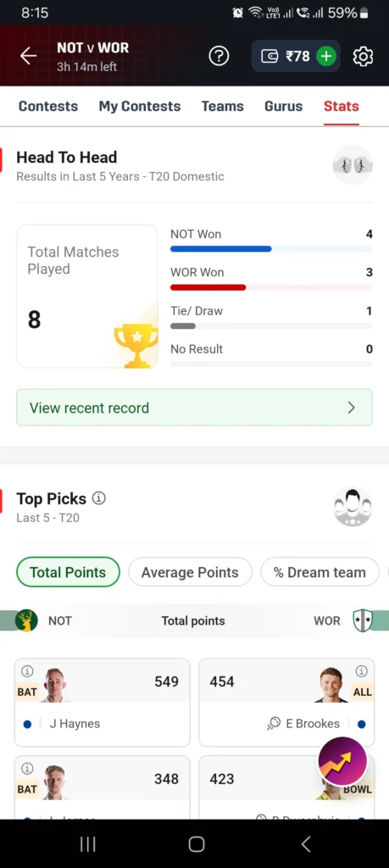This screenshot has height=868, width=389.
Task: Tap the NOT Won blue progress bar
Action: 221,249
